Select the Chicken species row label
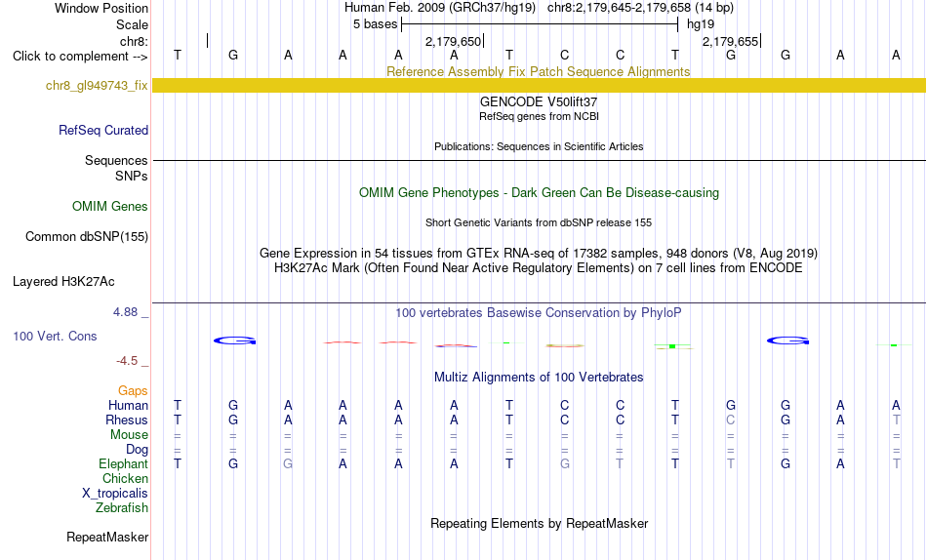Viewport: 927px width, 560px height. point(125,478)
